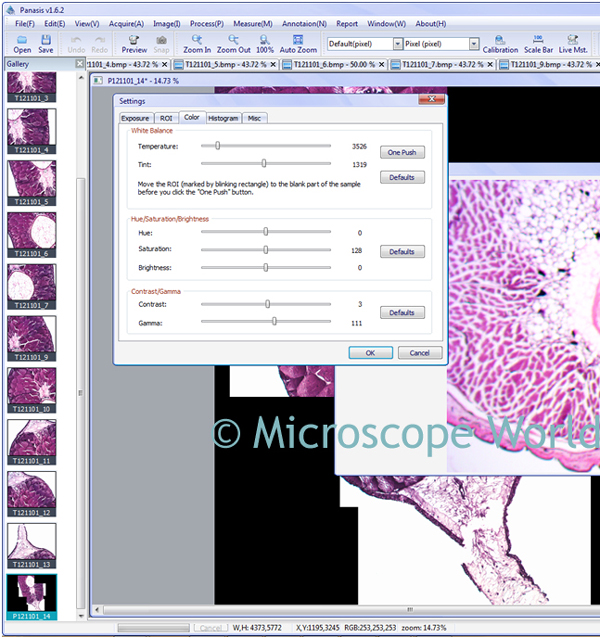Select the T121101_9.bmp document tab
The height and width of the screenshot is (637, 600).
(x=546, y=65)
